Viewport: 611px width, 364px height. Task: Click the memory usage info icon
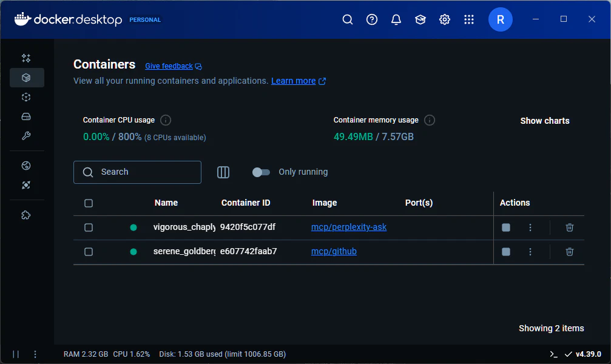coord(430,120)
